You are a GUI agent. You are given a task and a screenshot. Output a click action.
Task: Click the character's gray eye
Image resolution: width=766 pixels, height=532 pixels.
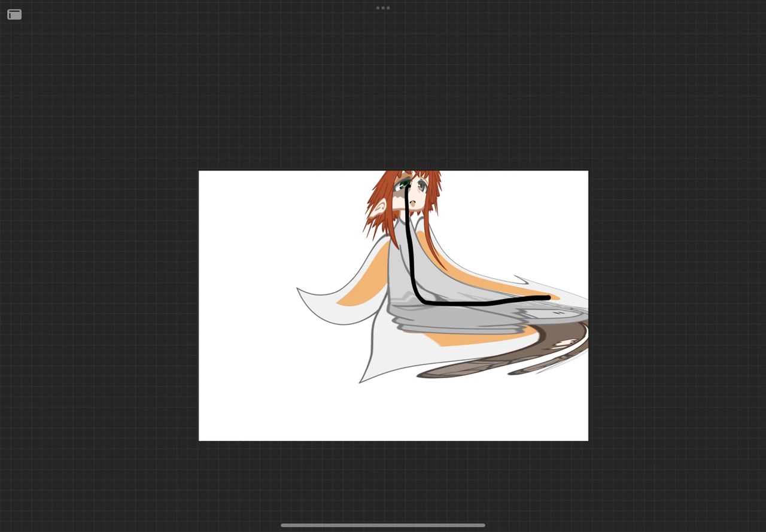click(x=422, y=187)
